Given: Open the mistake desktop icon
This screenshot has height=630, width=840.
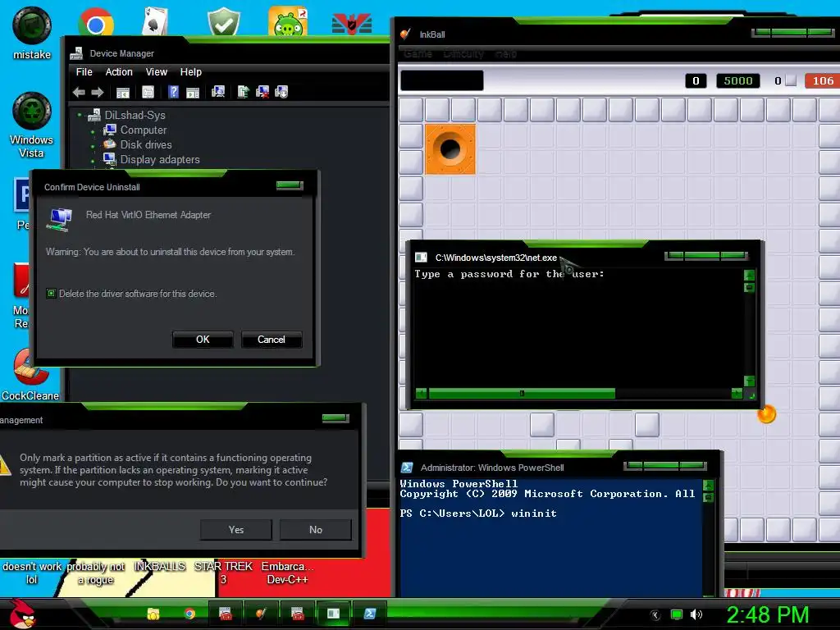Looking at the screenshot, I should [32, 33].
